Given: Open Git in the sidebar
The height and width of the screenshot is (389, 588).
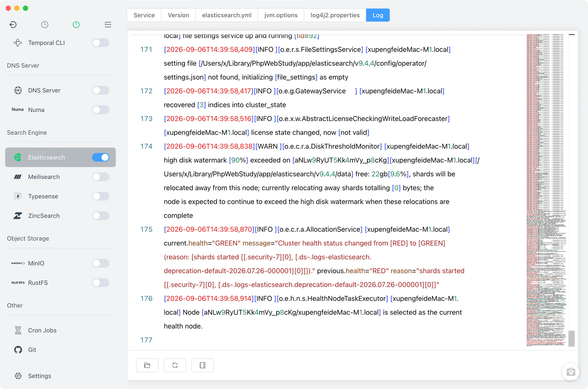Looking at the screenshot, I should (x=60, y=350).
